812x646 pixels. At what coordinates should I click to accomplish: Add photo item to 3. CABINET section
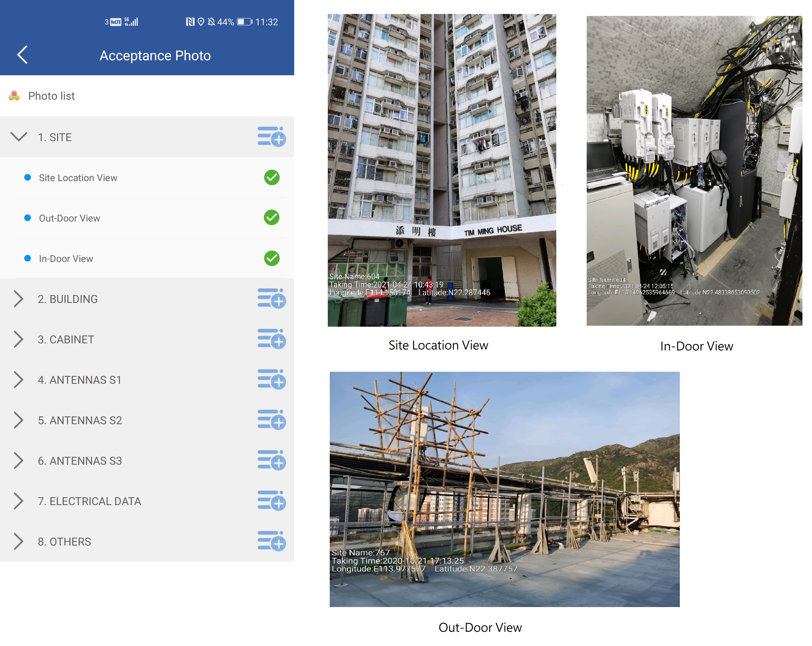(x=272, y=339)
